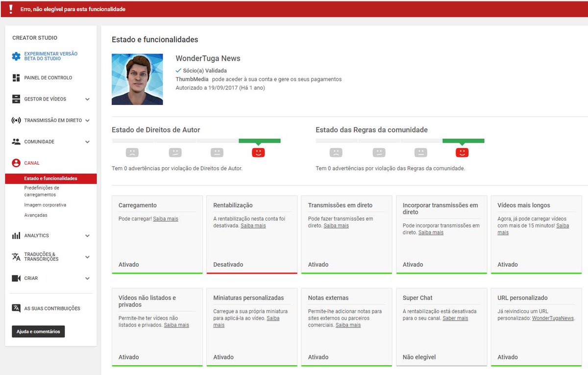Click the WonderTuga News channel name
588x375 pixels.
pyautogui.click(x=208, y=58)
